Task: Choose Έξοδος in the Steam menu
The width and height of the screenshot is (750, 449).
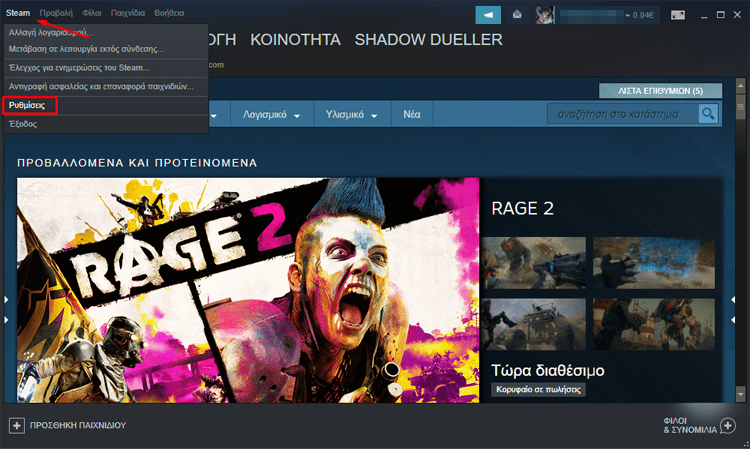Action: click(106, 124)
